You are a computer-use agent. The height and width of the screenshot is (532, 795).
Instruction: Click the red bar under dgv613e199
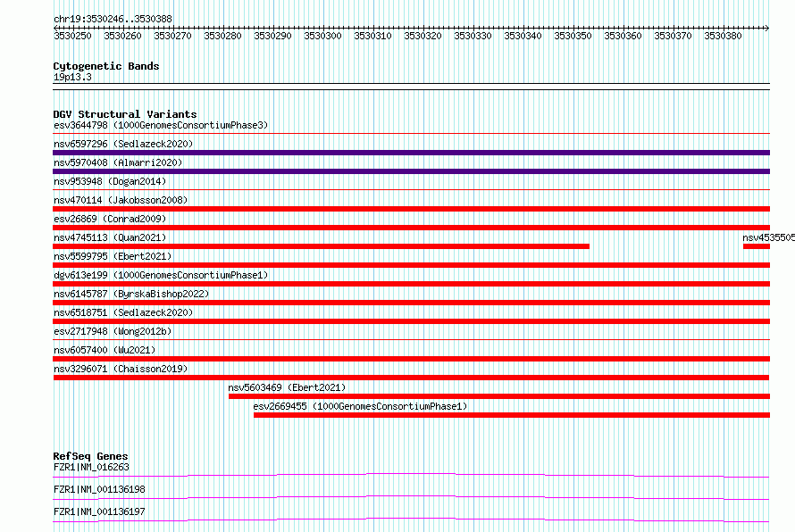[x=411, y=284]
